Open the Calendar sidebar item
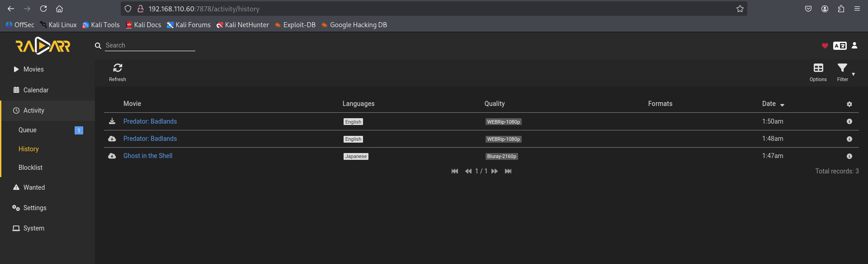Viewport: 868px width, 264px height. 36,90
